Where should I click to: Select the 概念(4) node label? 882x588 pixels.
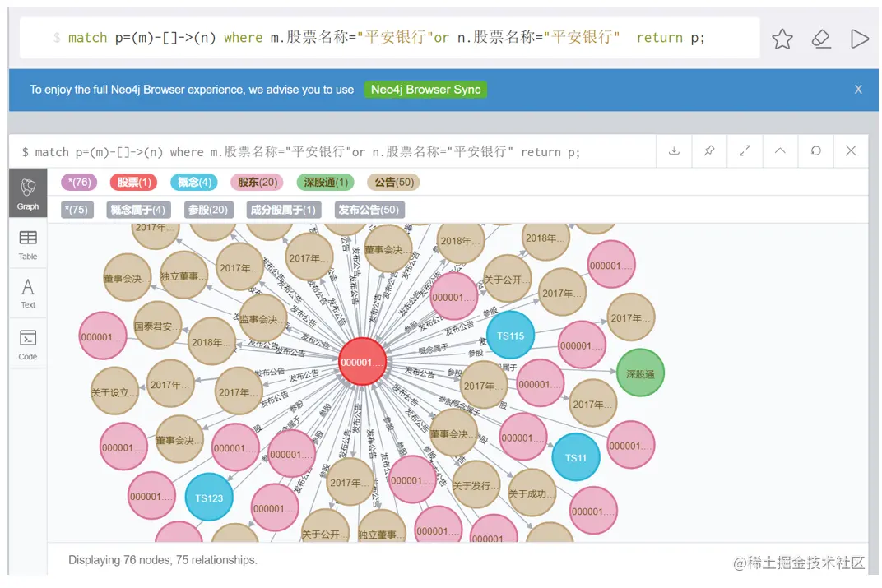click(194, 182)
